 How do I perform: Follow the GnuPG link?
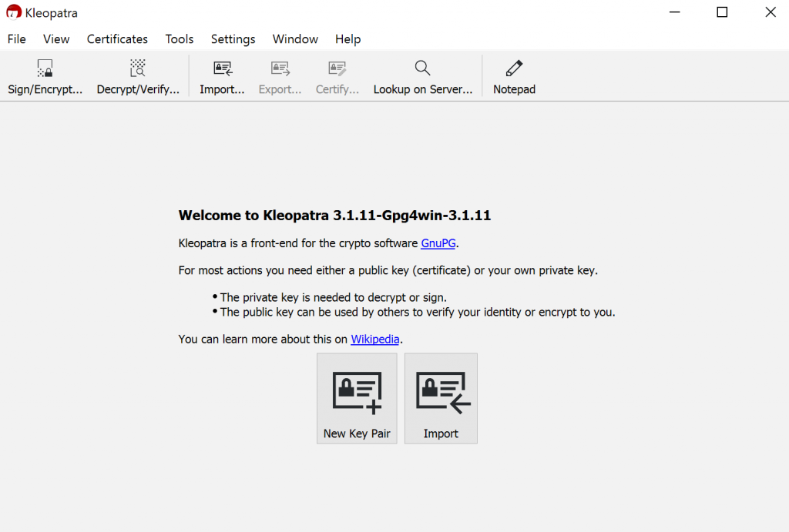coord(438,243)
